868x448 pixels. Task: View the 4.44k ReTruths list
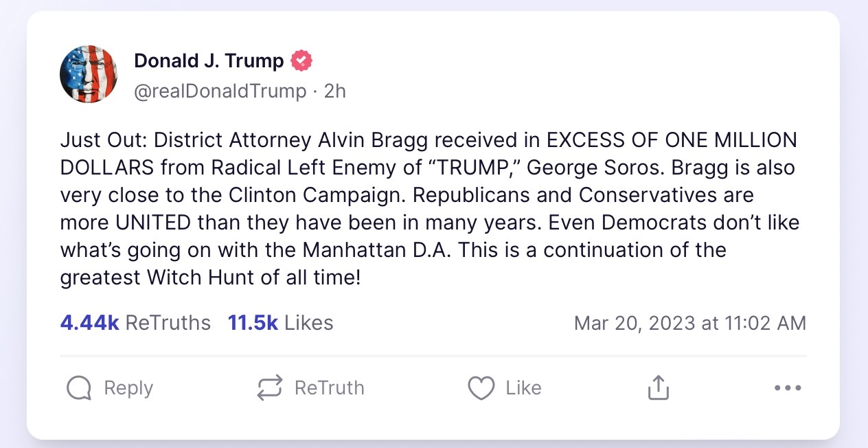pos(135,323)
